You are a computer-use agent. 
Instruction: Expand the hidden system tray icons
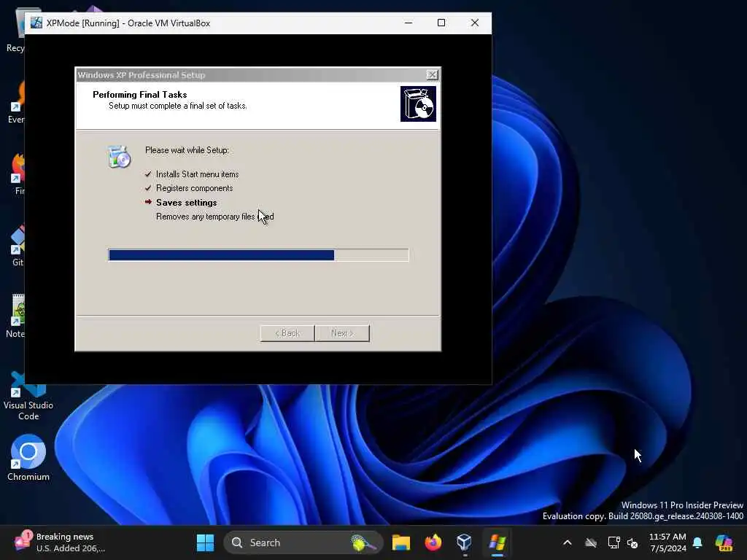click(567, 542)
